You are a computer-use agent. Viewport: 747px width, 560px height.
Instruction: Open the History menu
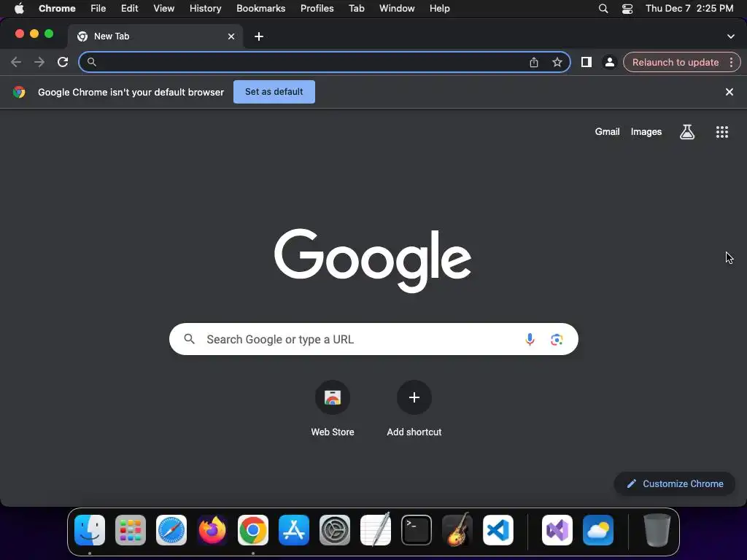click(x=205, y=9)
